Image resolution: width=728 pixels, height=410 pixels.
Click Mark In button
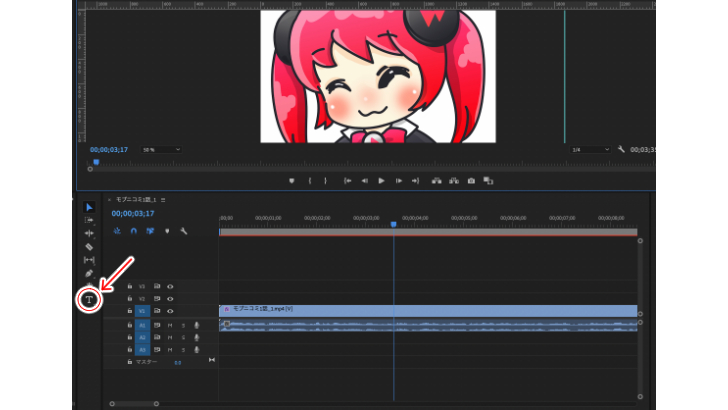310,181
